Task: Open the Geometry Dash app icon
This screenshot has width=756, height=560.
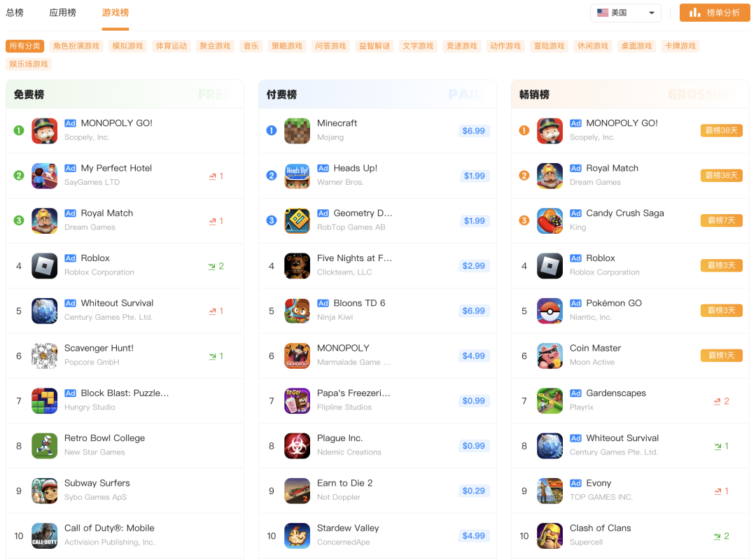Action: (x=297, y=221)
